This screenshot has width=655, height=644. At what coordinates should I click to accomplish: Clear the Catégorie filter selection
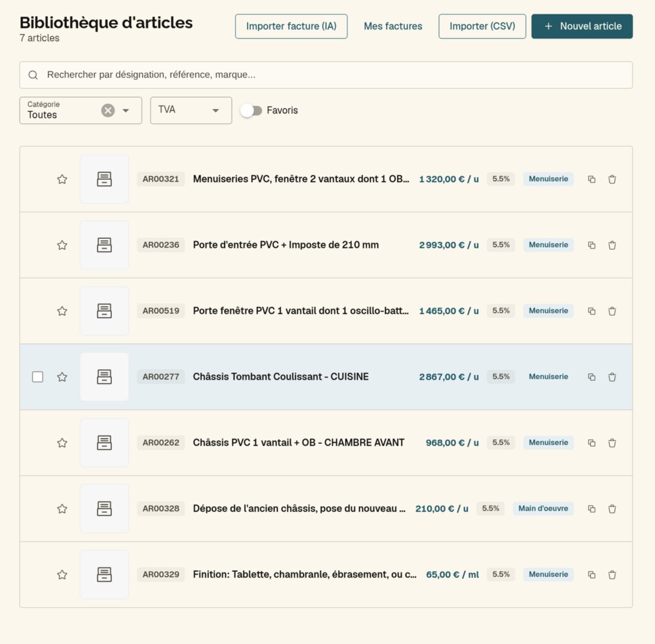coord(108,110)
